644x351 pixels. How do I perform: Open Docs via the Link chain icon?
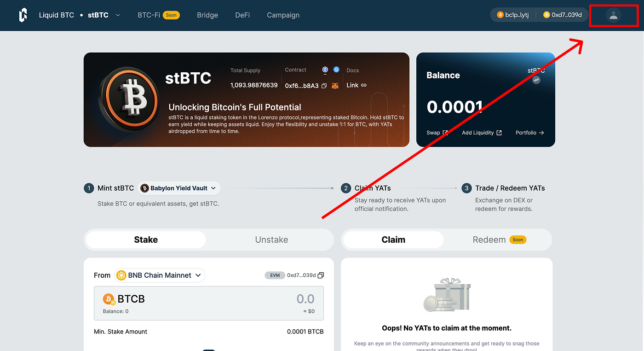click(x=363, y=85)
